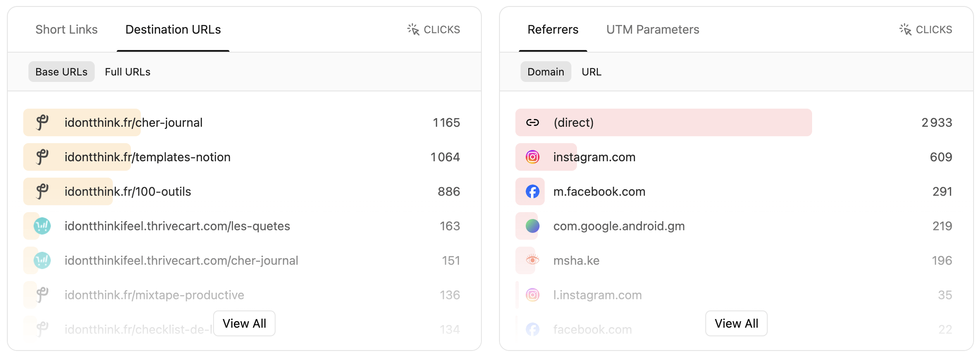The height and width of the screenshot is (357, 980).
Task: Open the Referrers tab
Action: 553,30
